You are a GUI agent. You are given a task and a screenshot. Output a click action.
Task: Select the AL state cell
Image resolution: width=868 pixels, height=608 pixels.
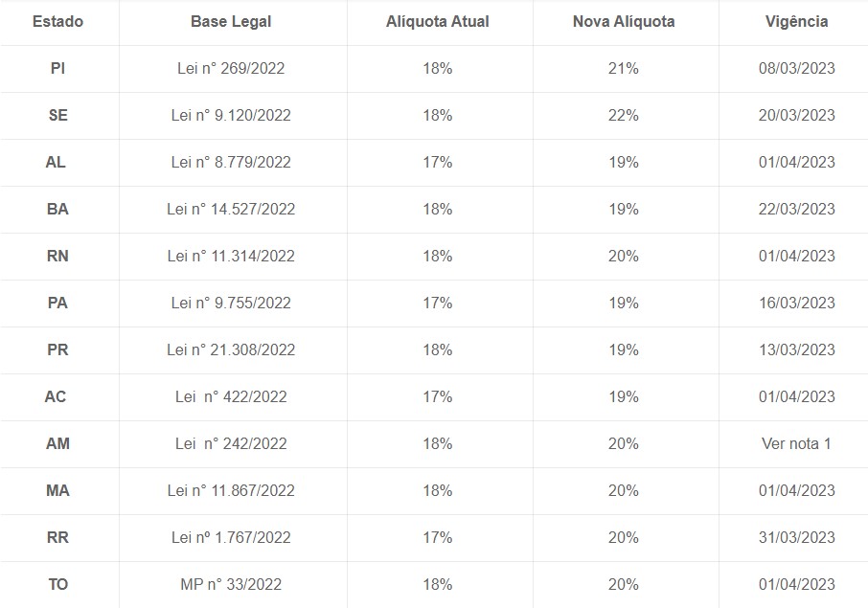tap(56, 162)
